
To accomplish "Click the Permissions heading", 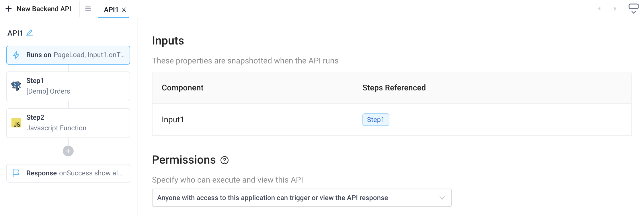I will (x=184, y=160).
